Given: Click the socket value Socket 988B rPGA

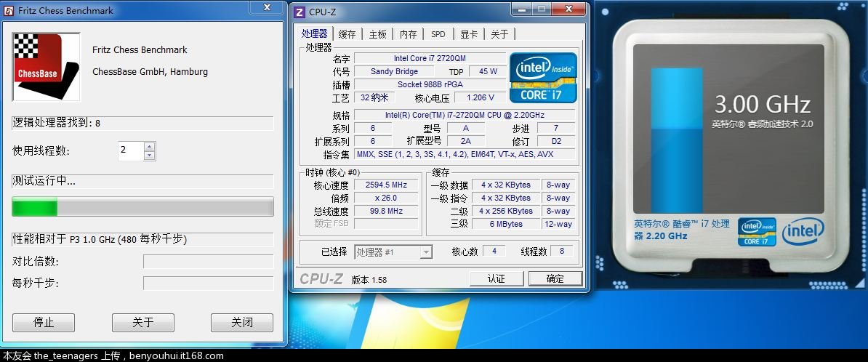Looking at the screenshot, I should 430,85.
